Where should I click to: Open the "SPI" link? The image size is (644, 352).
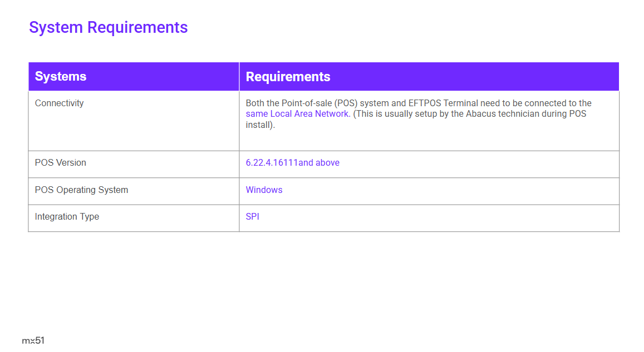252,217
